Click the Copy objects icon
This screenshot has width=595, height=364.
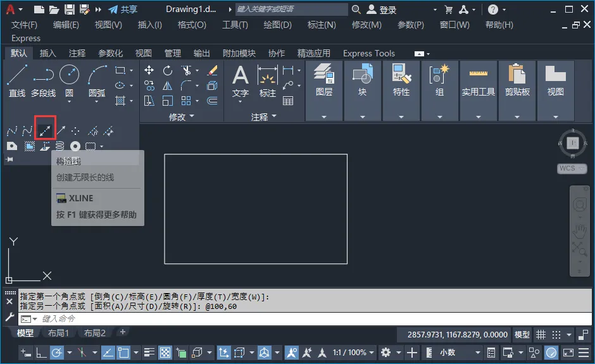pos(149,86)
